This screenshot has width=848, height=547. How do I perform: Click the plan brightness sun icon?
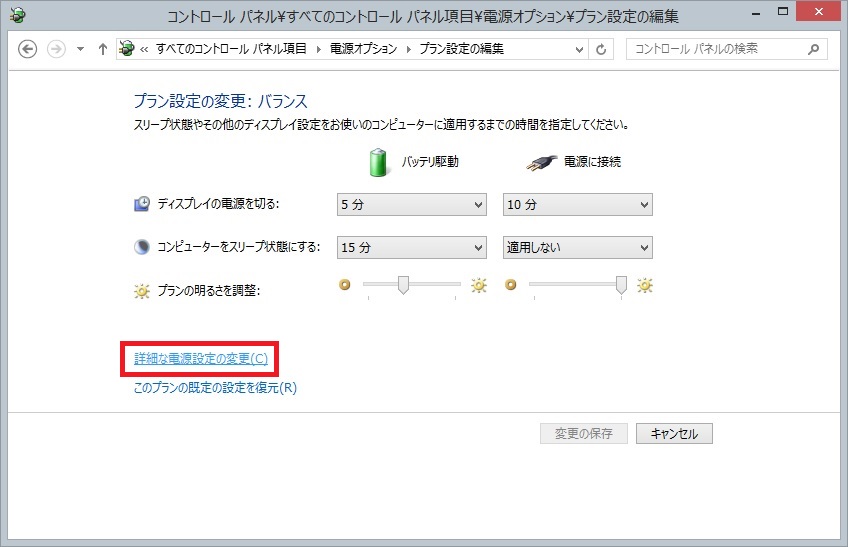pyautogui.click(x=142, y=291)
